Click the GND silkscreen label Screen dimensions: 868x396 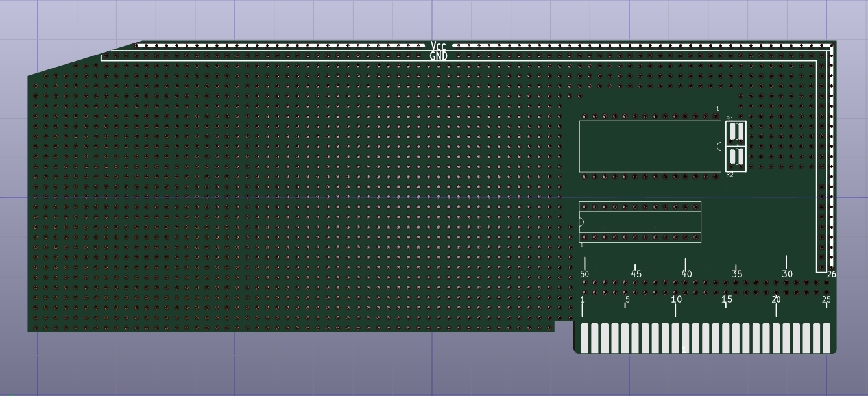(439, 56)
